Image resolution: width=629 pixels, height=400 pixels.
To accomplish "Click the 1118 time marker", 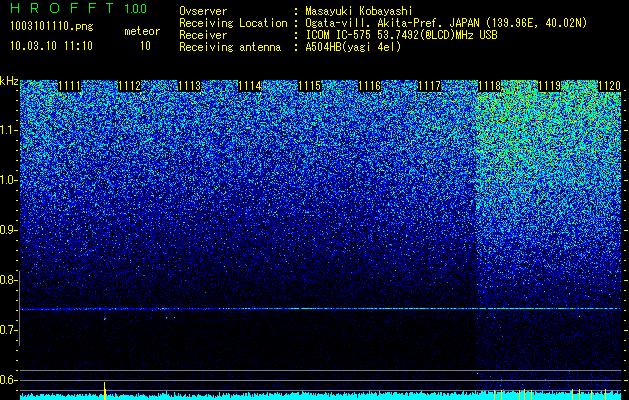I will click(490, 86).
